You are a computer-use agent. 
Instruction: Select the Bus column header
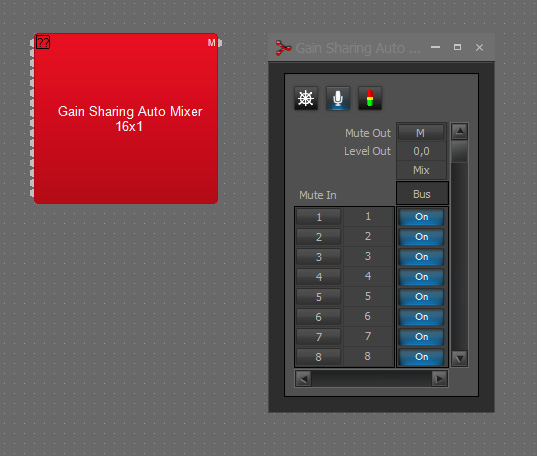tap(422, 194)
